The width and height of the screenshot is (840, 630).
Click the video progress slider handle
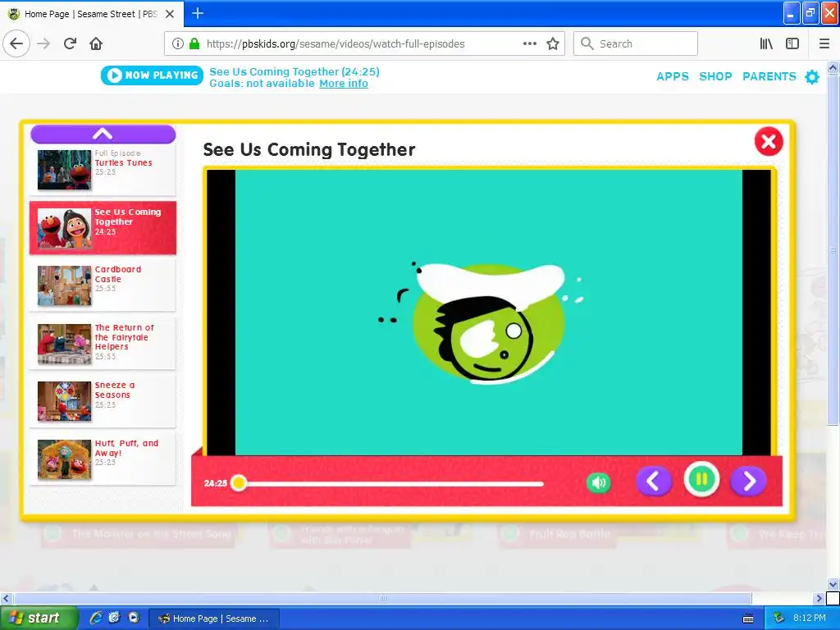[x=239, y=483]
